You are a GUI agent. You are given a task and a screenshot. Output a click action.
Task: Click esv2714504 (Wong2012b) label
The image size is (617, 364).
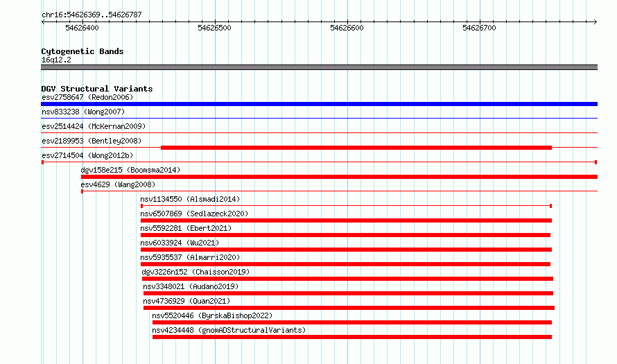point(87,155)
